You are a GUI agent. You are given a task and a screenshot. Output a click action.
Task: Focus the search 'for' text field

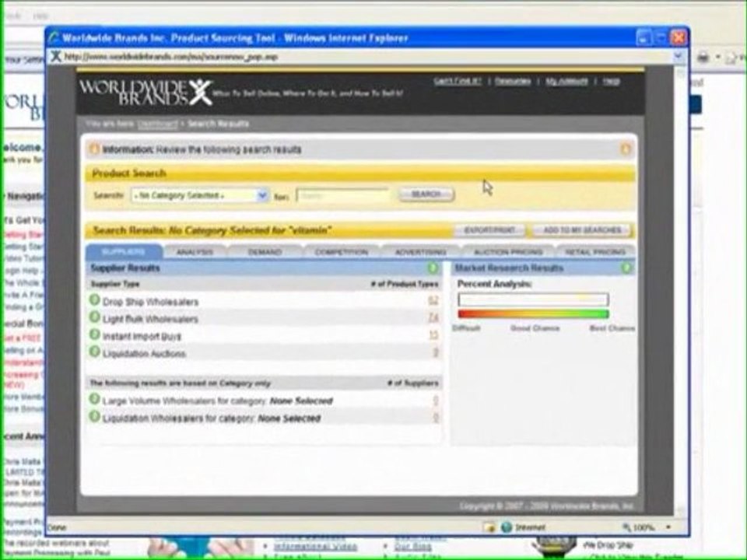(342, 195)
